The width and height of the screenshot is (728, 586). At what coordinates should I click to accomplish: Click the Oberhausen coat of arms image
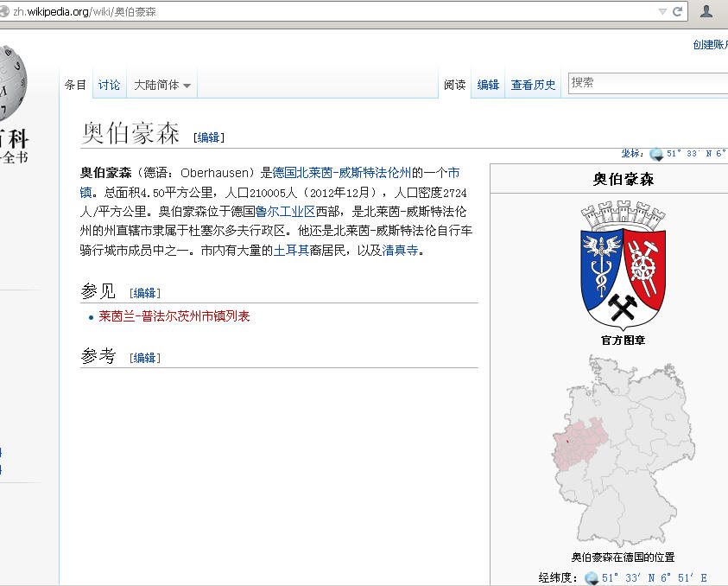click(x=623, y=265)
